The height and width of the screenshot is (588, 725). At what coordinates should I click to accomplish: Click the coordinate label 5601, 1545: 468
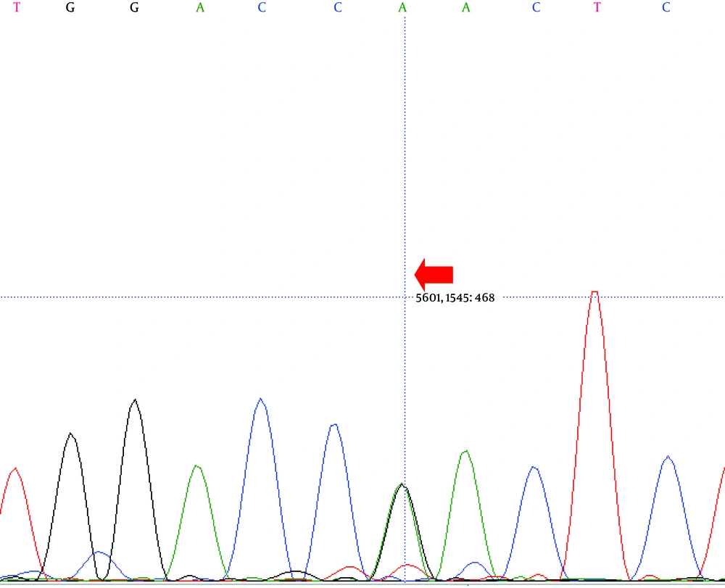tap(455, 296)
